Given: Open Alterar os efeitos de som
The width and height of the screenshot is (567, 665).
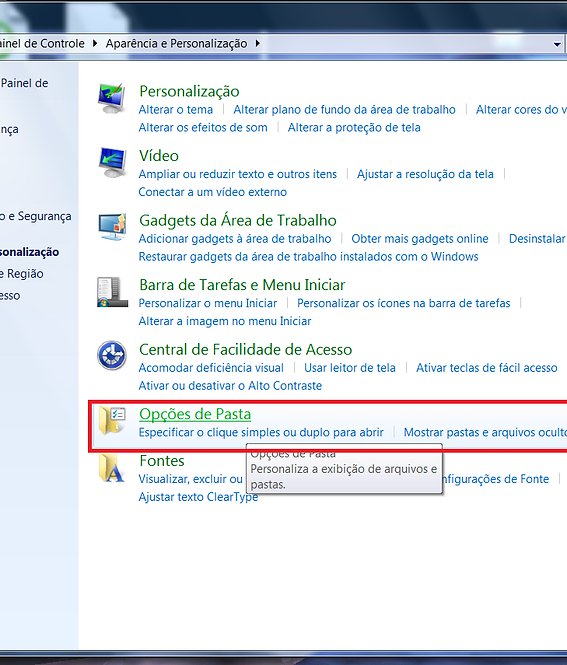Looking at the screenshot, I should [203, 127].
